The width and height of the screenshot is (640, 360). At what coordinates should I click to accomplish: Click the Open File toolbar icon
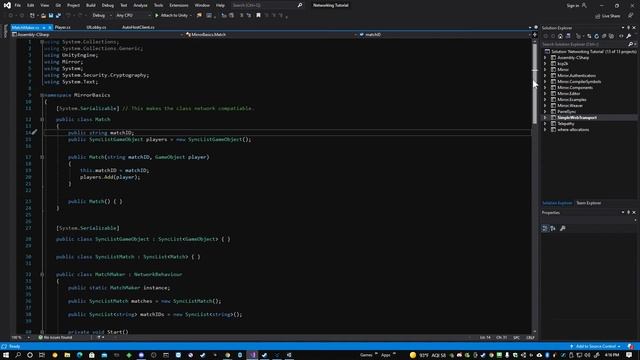(43, 16)
